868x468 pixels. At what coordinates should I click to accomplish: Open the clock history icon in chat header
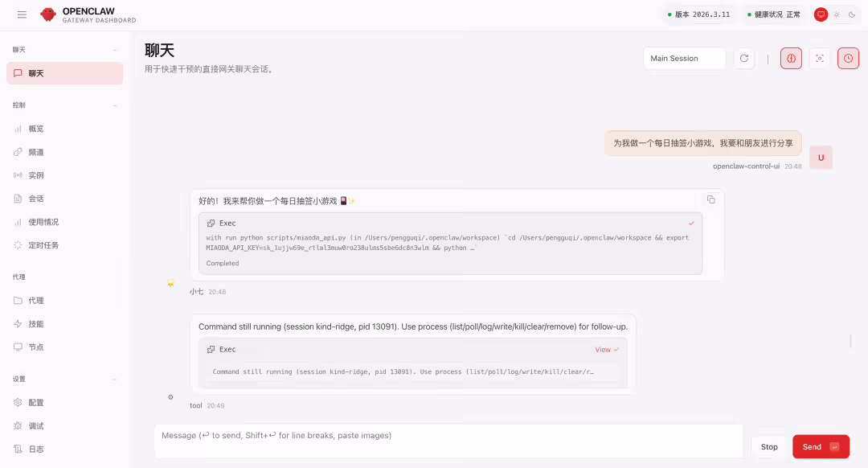click(x=848, y=58)
